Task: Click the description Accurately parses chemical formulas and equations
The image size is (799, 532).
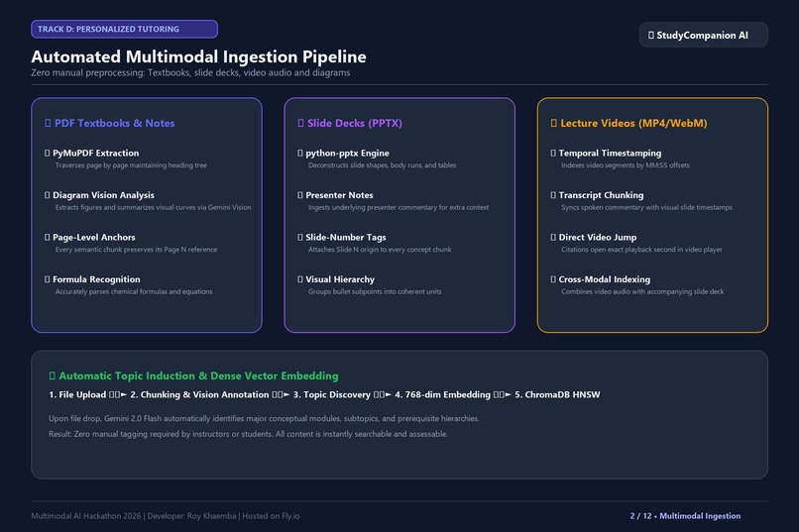Action: (x=134, y=291)
